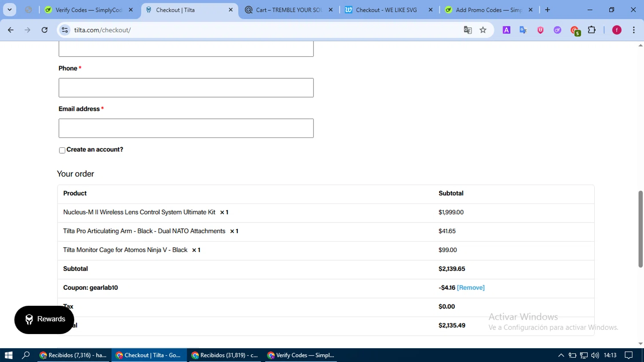Click the Coupon: gearlab10 label
Screen dimensions: 644x362
click(91, 288)
